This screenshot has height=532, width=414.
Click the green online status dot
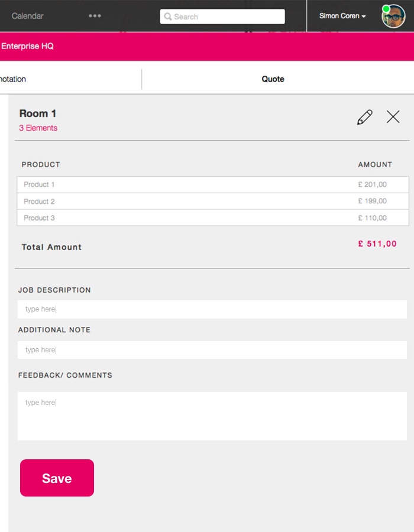tap(386, 9)
